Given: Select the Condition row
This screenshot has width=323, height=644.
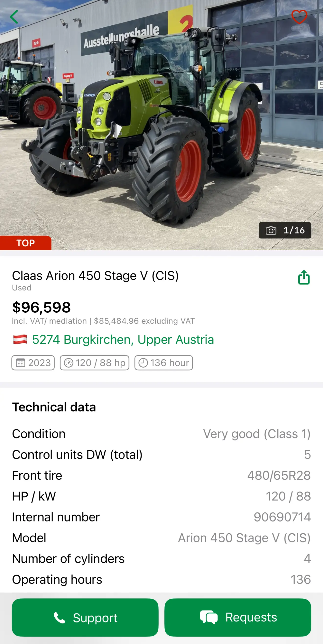Looking at the screenshot, I should pyautogui.click(x=161, y=434).
